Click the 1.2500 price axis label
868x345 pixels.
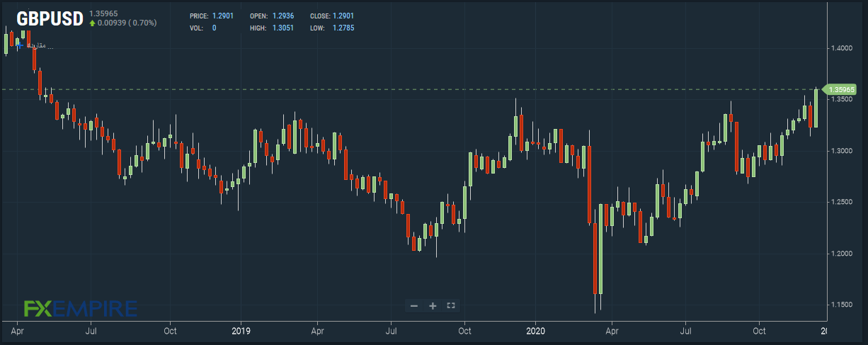point(843,203)
